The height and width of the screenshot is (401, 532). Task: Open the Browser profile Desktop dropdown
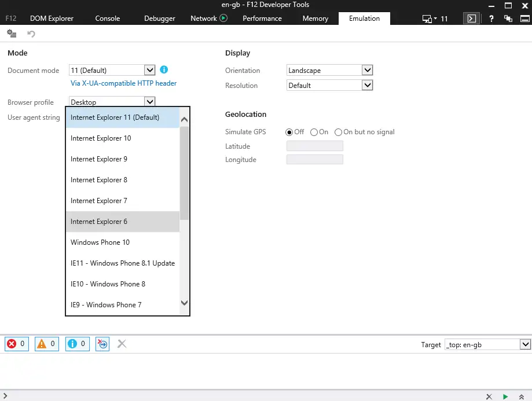coord(112,101)
